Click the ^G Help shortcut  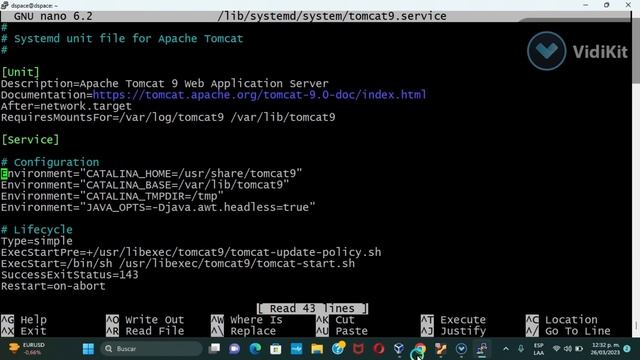coord(24,320)
